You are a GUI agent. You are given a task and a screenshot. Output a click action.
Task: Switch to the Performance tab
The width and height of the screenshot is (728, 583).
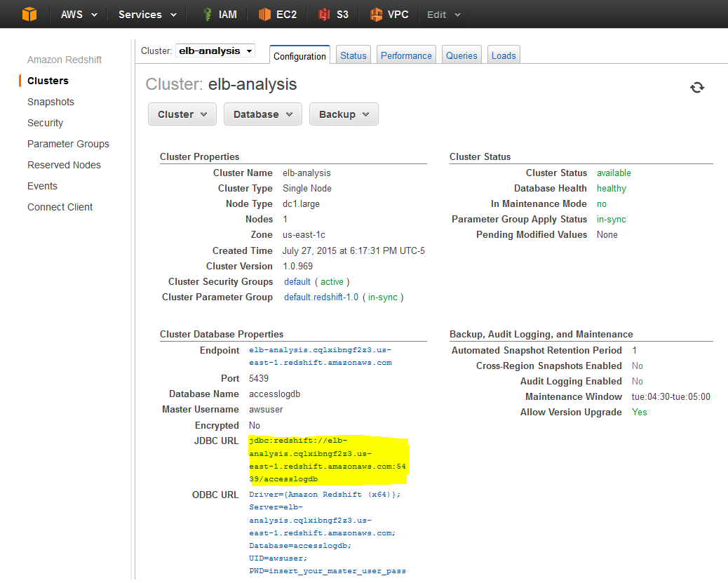pos(406,55)
